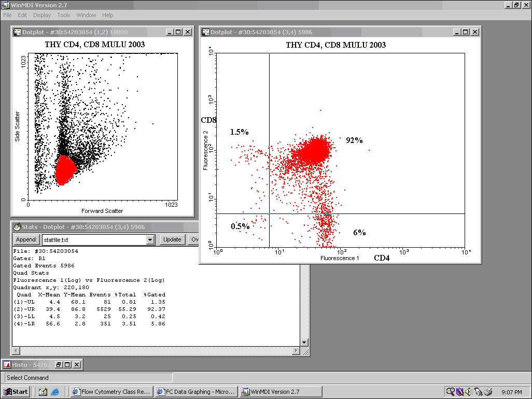Restore the minimized Histo window
The image size is (532, 399).
(59, 365)
